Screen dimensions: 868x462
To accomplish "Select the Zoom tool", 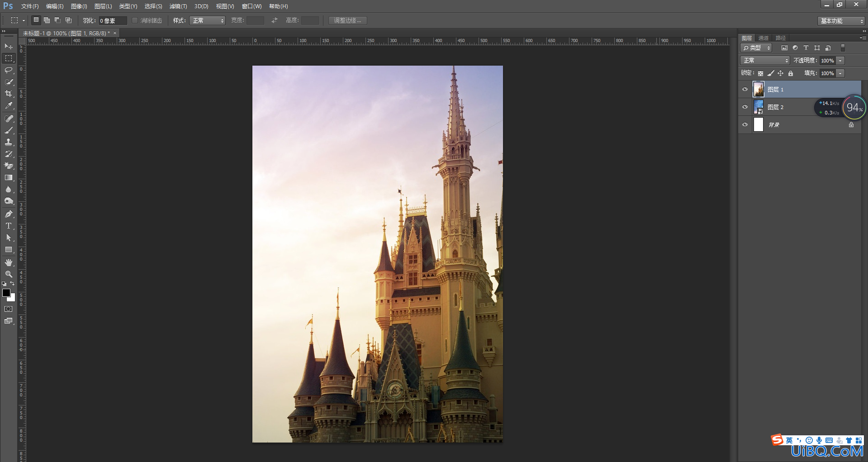I will tap(9, 274).
